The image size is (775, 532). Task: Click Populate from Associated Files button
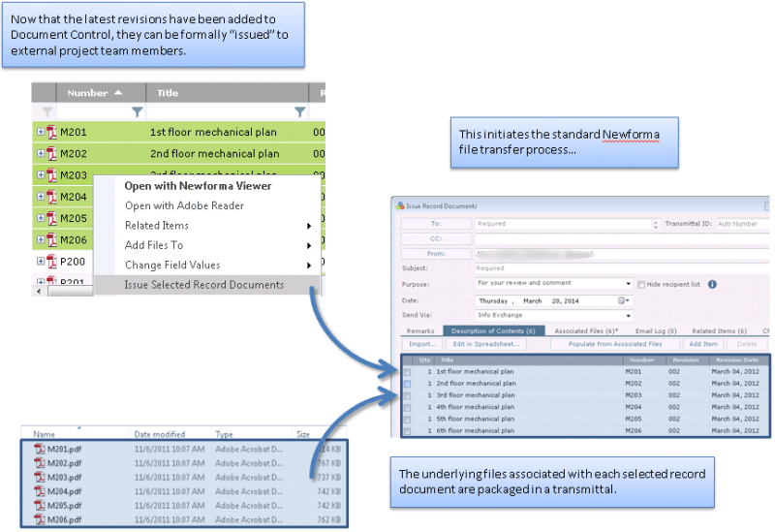click(x=615, y=344)
